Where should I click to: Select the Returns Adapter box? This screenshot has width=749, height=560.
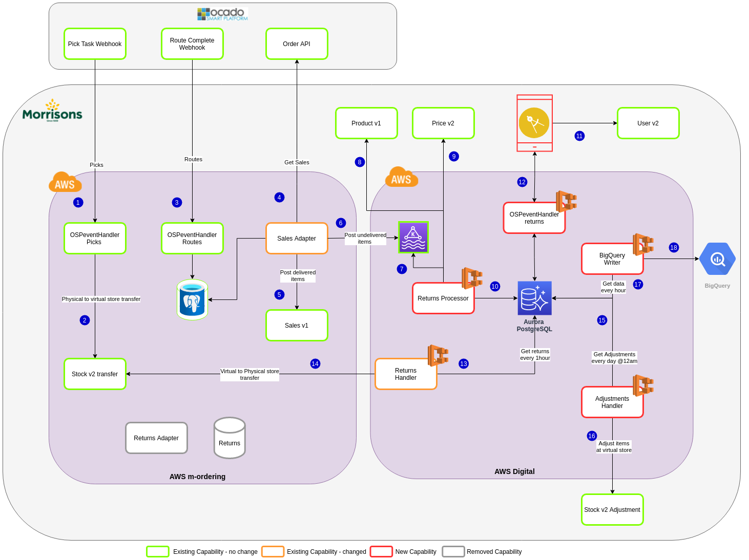156,438
